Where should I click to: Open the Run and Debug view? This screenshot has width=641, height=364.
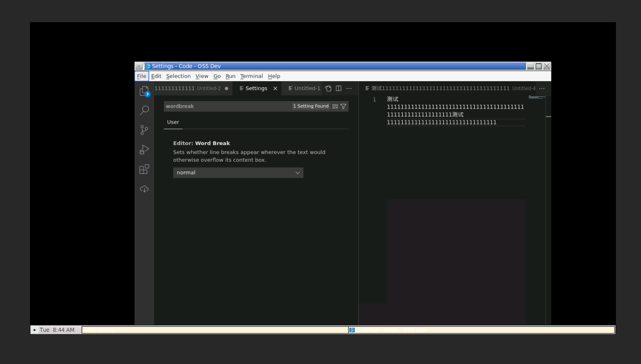pyautogui.click(x=144, y=149)
